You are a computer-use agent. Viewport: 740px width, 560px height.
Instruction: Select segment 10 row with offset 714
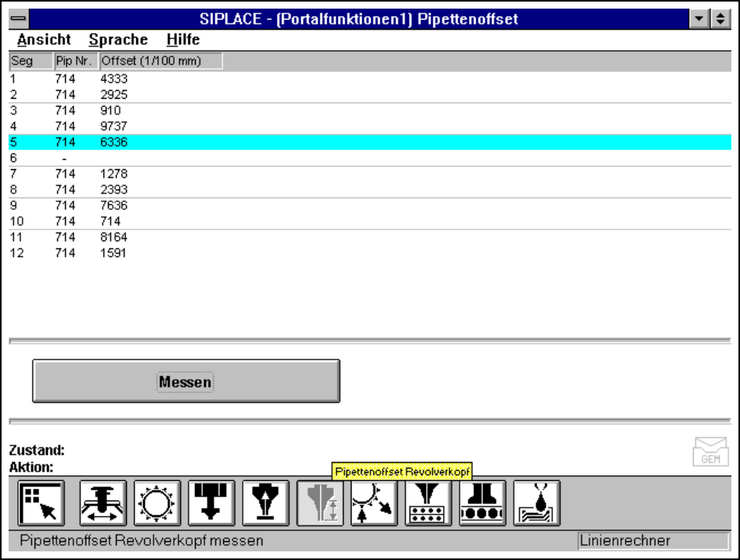pyautogui.click(x=370, y=221)
